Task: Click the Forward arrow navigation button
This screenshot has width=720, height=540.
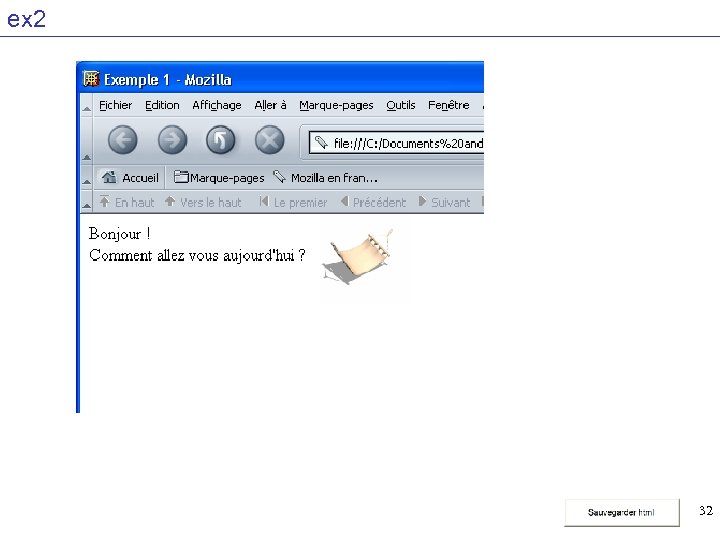Action: pyautogui.click(x=172, y=140)
